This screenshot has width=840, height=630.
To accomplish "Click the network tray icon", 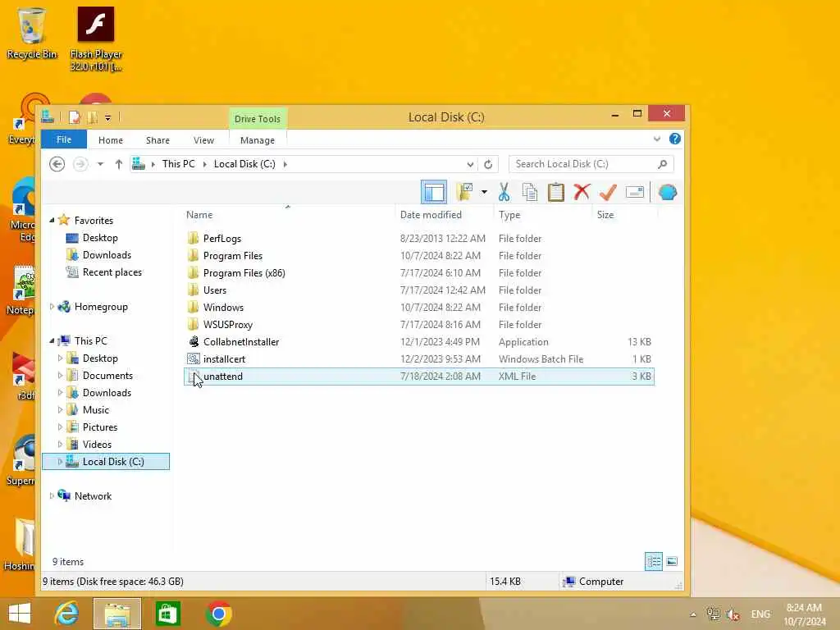I will (x=713, y=614).
